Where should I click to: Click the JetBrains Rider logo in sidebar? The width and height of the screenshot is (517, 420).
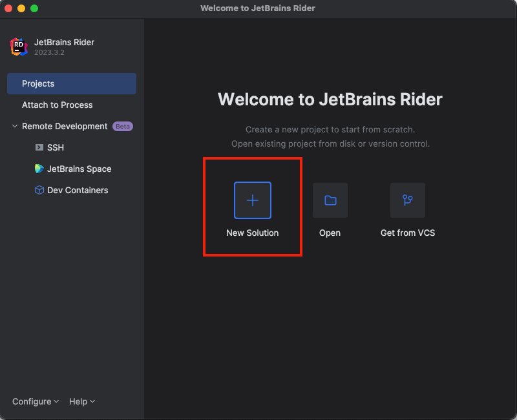[19, 47]
